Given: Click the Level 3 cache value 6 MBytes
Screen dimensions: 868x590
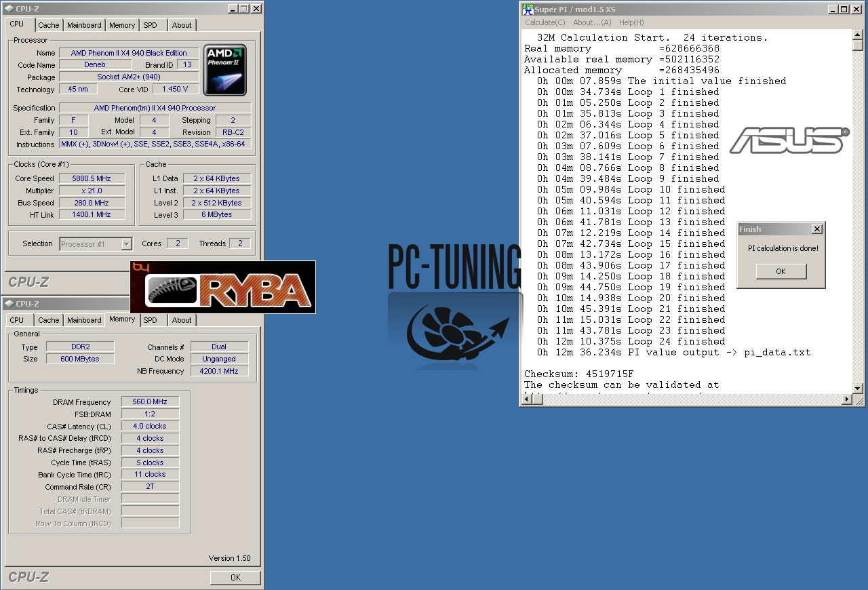Looking at the screenshot, I should (x=217, y=214).
